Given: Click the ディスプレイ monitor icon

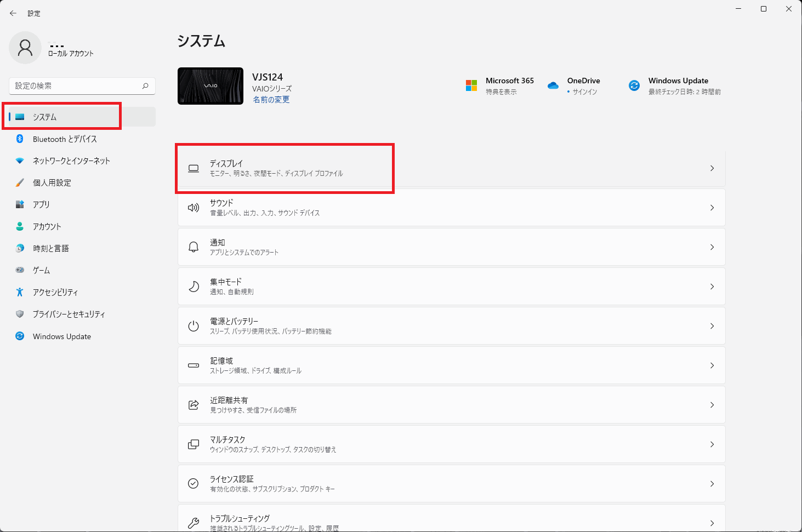Looking at the screenshot, I should (194, 168).
